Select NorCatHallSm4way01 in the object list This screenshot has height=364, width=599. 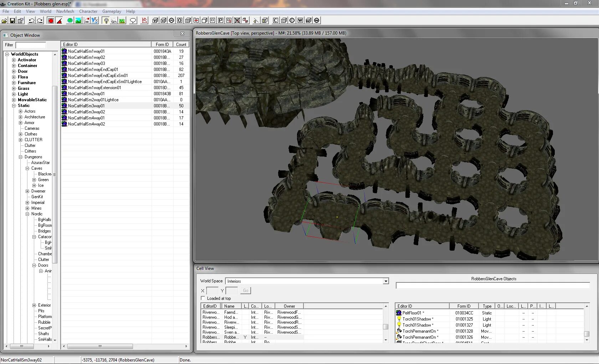coord(86,118)
